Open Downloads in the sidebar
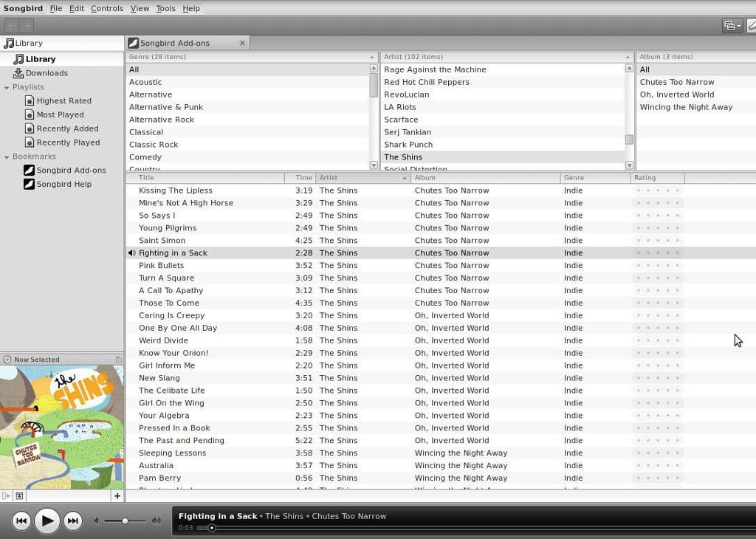Image resolution: width=756 pixels, height=539 pixels. click(62, 73)
